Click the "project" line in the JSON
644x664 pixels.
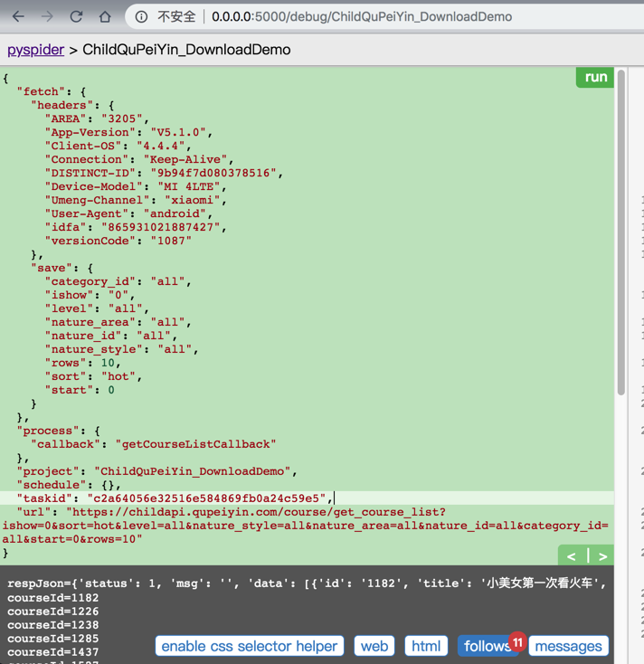(156, 471)
